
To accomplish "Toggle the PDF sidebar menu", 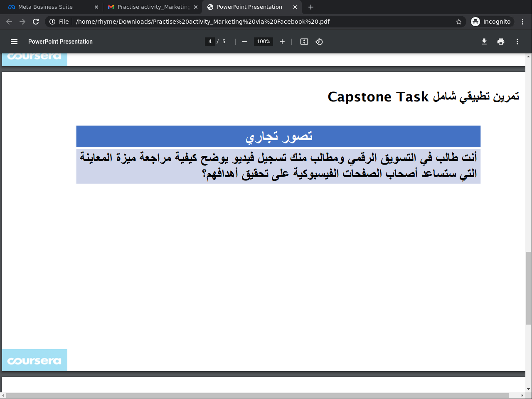I will tap(14, 42).
